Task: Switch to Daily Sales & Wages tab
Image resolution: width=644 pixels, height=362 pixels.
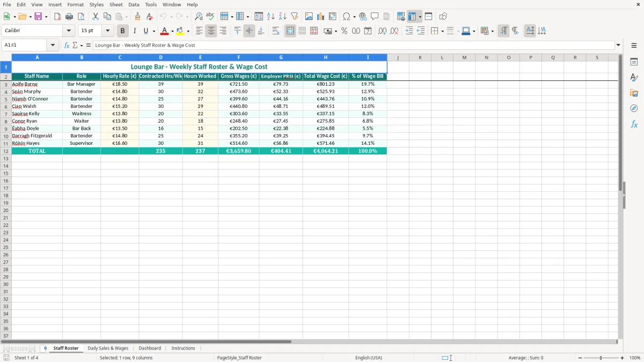Action: [x=108, y=348]
